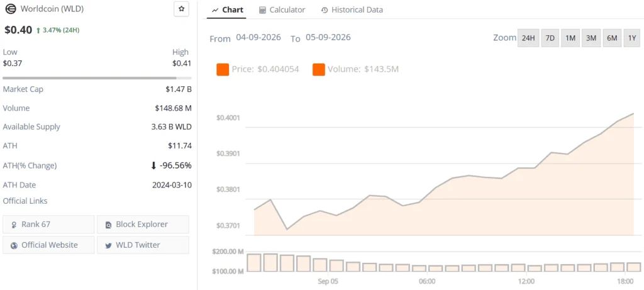Click the 3.47% (24H) change indicator
644x290 pixels.
(x=58, y=30)
